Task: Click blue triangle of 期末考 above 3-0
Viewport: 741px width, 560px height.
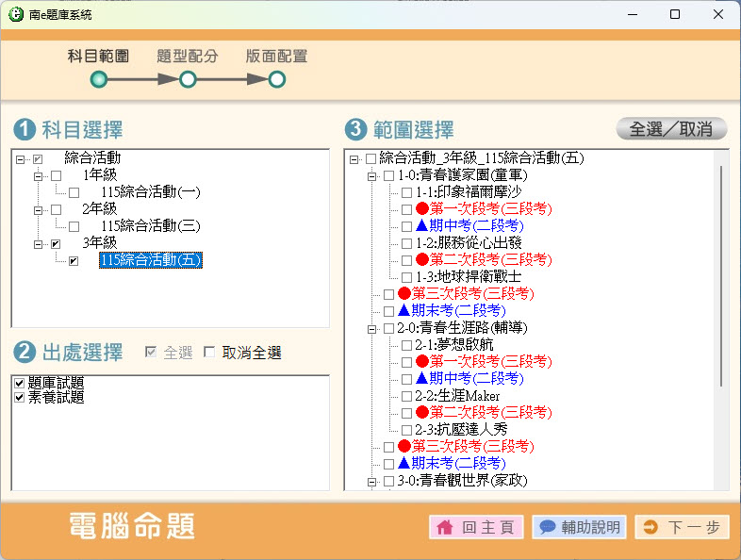Action: tap(404, 463)
